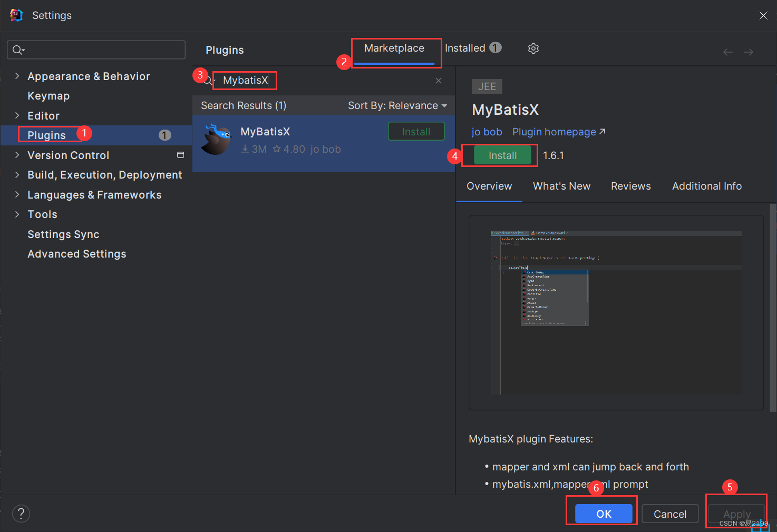Expand Languages & Frameworks section
The width and height of the screenshot is (777, 532).
17,194
